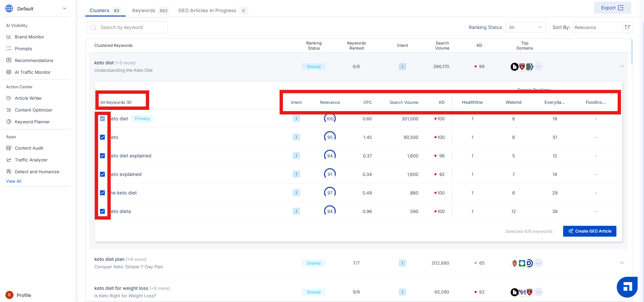644x302 pixels.
Task: Click the Create GEO Article button
Action: 589,231
